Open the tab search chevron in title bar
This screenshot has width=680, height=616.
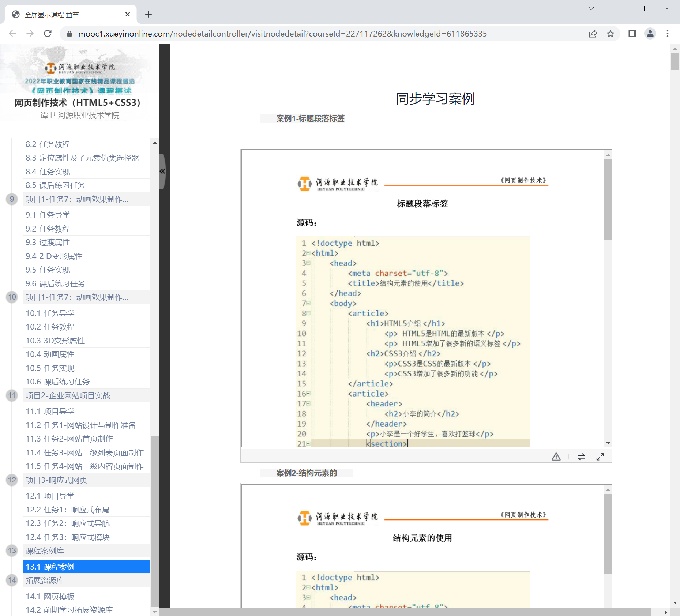coord(591,9)
